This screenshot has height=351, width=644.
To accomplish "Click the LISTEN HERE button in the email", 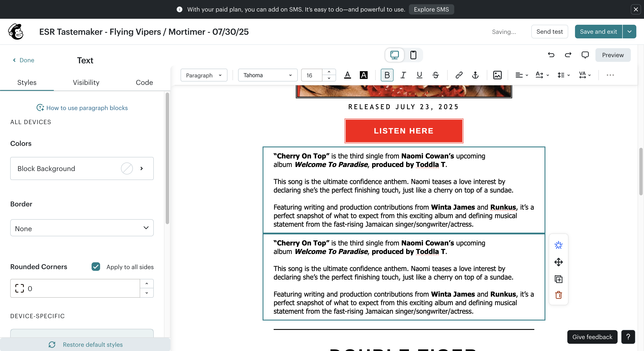I will coord(404,131).
